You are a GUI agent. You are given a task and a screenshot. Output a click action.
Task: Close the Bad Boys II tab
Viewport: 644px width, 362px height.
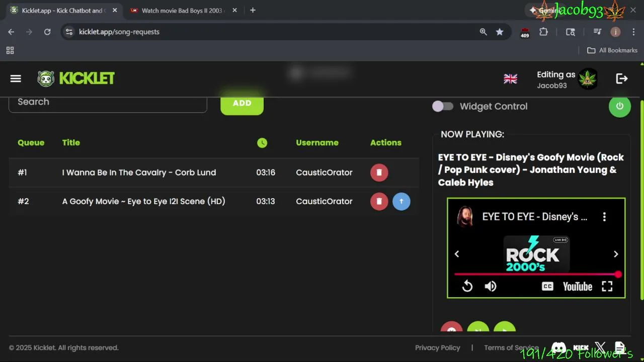235,11
